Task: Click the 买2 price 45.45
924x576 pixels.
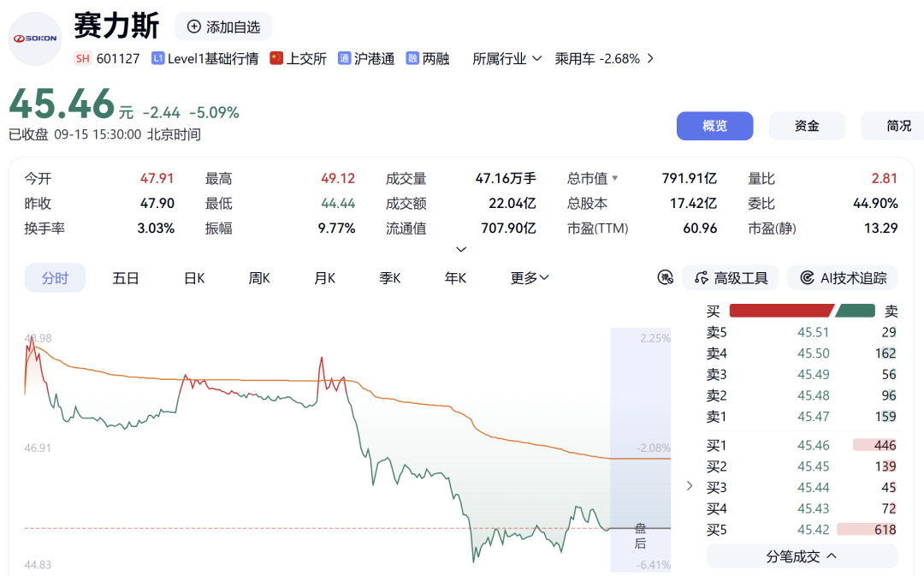Action: (814, 467)
